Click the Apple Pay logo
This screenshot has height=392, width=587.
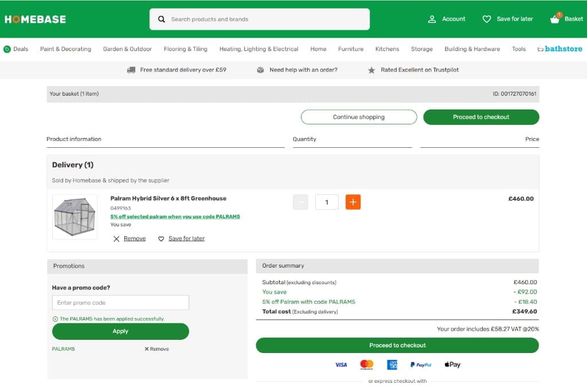[453, 364]
